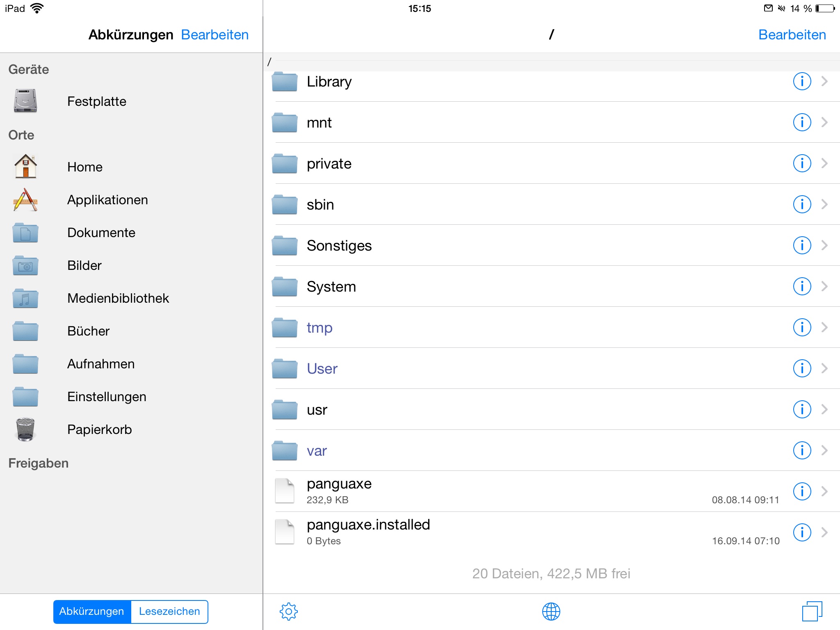Select Einstellungen in the sidebar
The width and height of the screenshot is (840, 630).
(107, 397)
